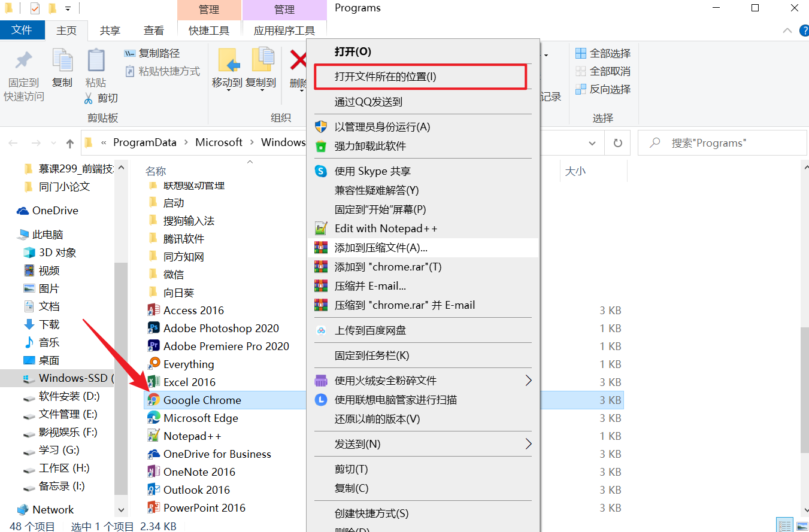Image resolution: width=809 pixels, height=532 pixels.
Task: Click the Pin to Quick Access icon
Action: coord(24,60)
